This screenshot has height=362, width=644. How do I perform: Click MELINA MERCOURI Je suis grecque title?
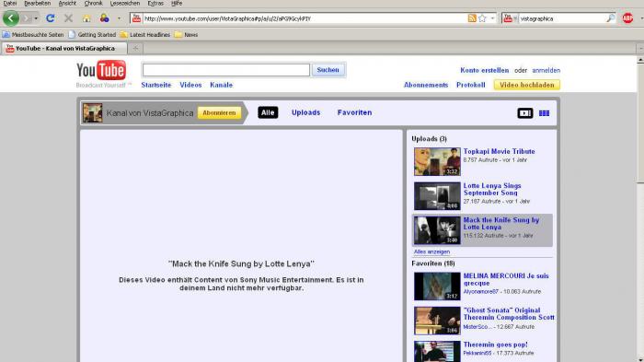pos(506,279)
